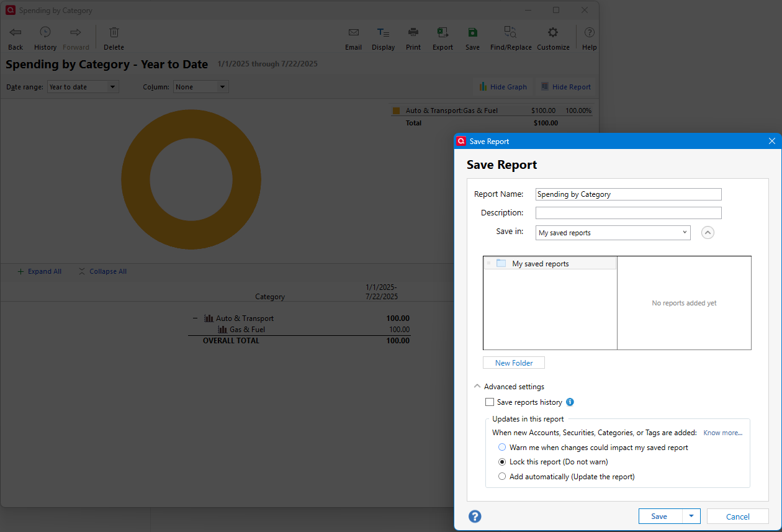Collapse the Advanced settings section
Image resolution: width=782 pixels, height=532 pixels.
click(x=477, y=387)
